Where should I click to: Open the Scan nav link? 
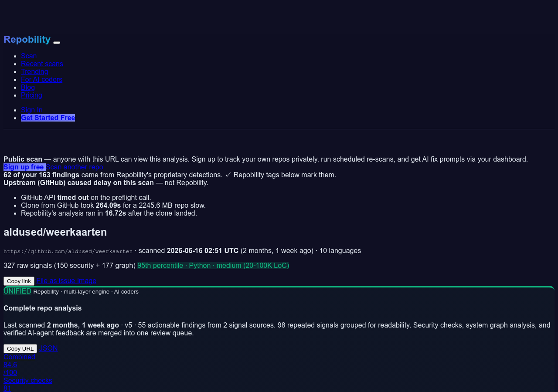tap(29, 56)
